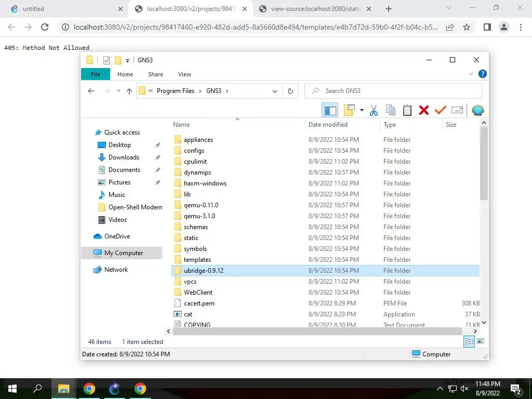532x399 pixels.
Task: Open File Explorer from taskbar
Action: click(63, 389)
